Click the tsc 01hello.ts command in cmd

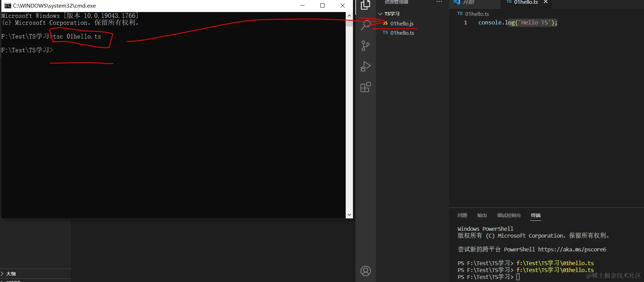77,36
